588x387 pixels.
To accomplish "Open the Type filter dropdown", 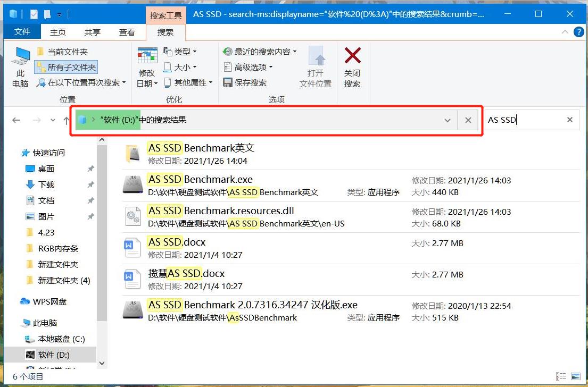I will click(x=180, y=52).
